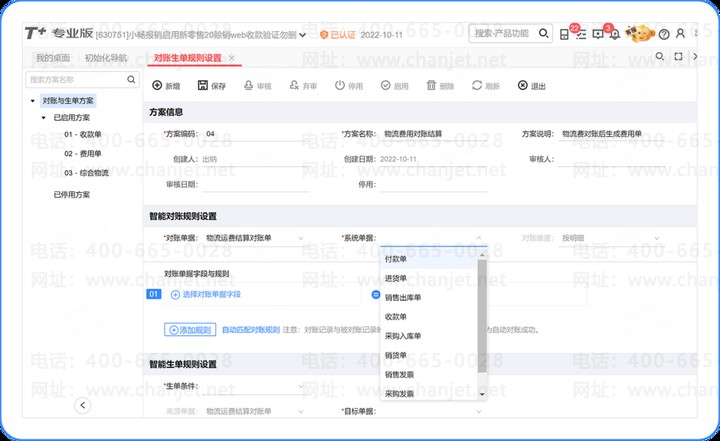Open the account name dropdown at top
Screen dimensions: 720x441
coord(302,35)
